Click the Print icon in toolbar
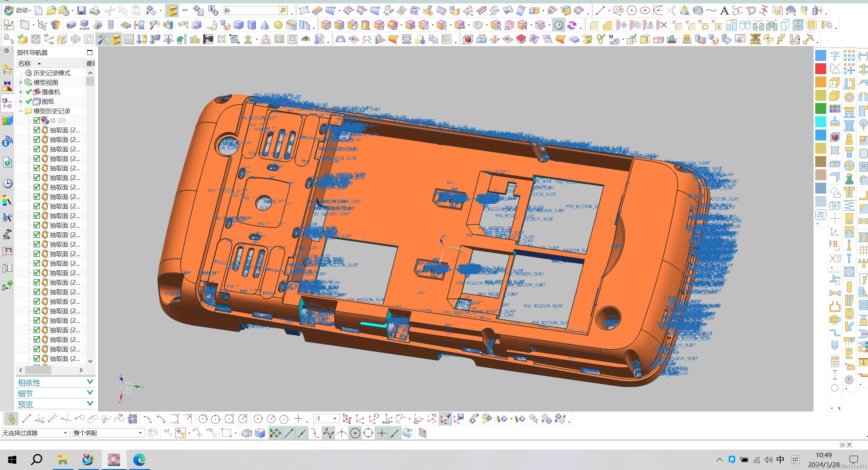Image resolution: width=868 pixels, height=470 pixels. coord(95,11)
